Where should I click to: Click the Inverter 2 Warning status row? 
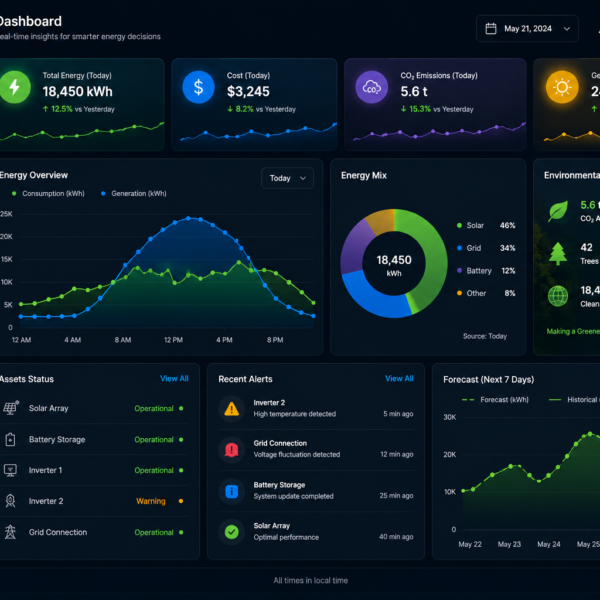tap(94, 501)
